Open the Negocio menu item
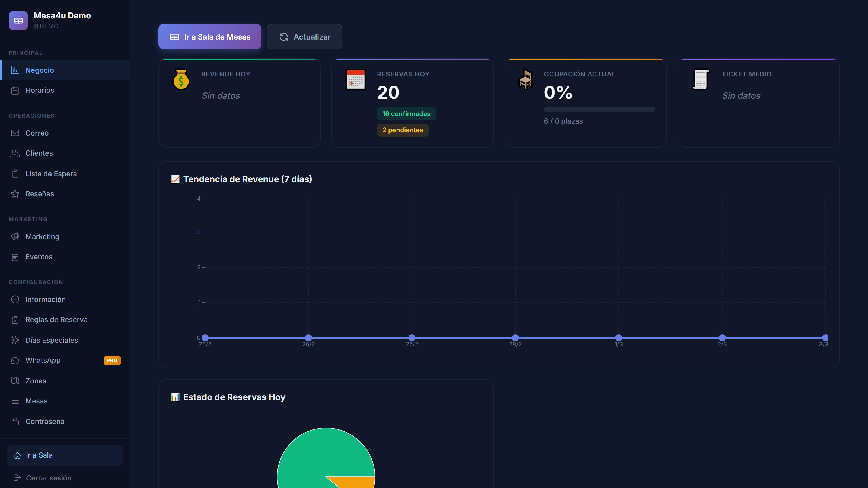868x488 pixels. click(65, 70)
